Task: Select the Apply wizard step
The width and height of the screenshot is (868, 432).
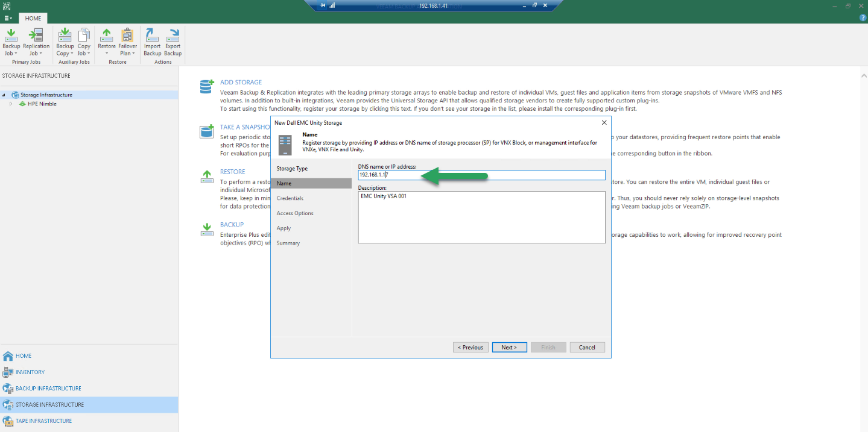Action: point(311,228)
